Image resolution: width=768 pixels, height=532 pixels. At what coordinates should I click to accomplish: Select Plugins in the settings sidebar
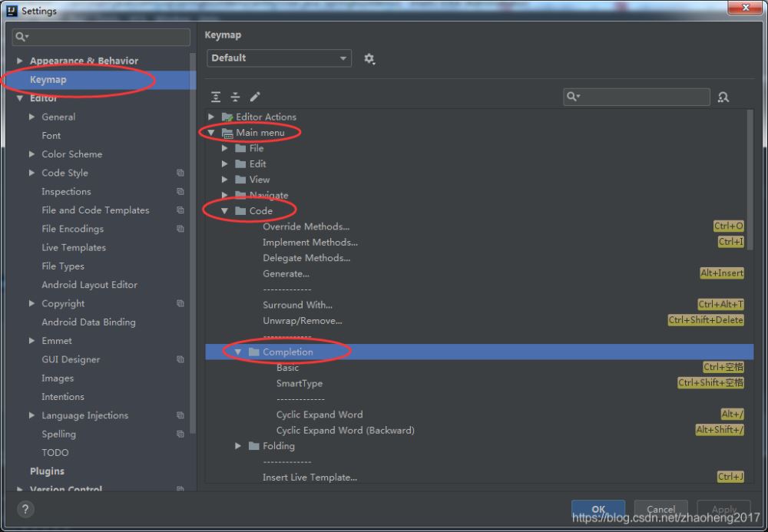[47, 471]
